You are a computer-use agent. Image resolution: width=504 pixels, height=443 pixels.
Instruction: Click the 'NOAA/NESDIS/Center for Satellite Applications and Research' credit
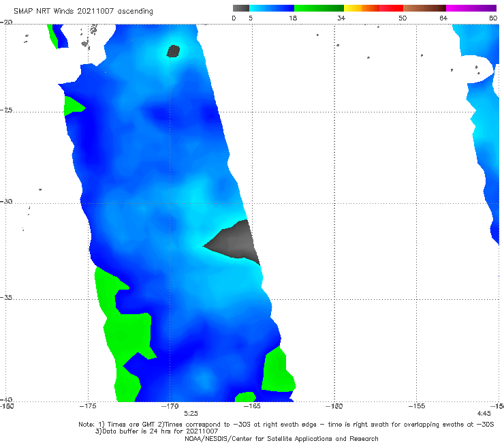(x=281, y=438)
